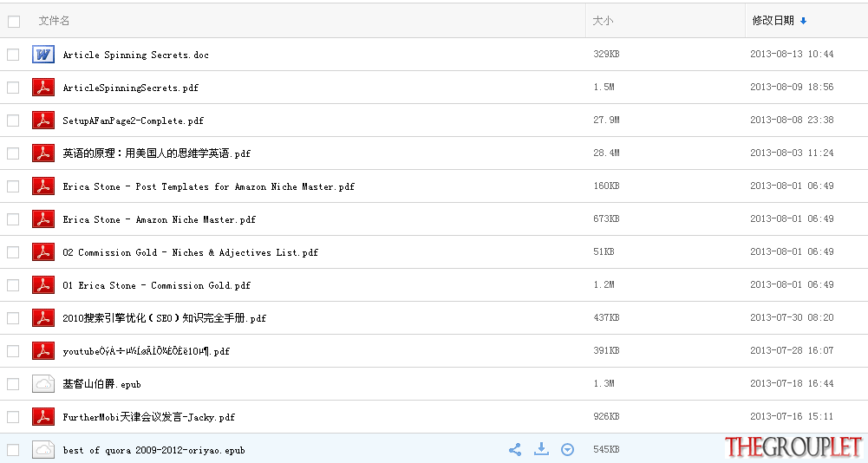Click the Word icon for Article Spinning Secrets.doc
This screenshot has height=463, width=868.
coord(43,55)
